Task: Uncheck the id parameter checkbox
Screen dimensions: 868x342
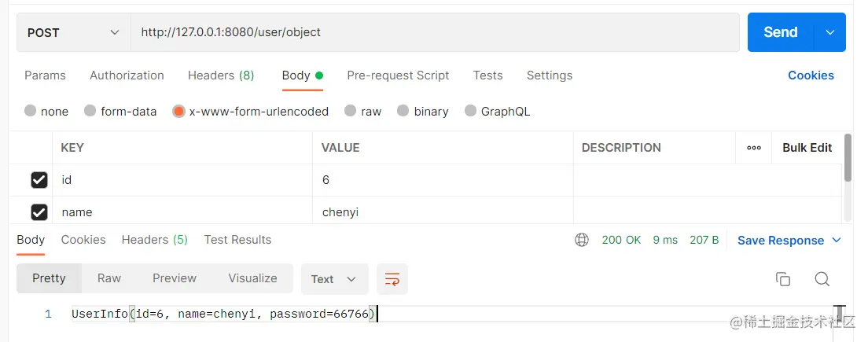Action: tap(39, 180)
